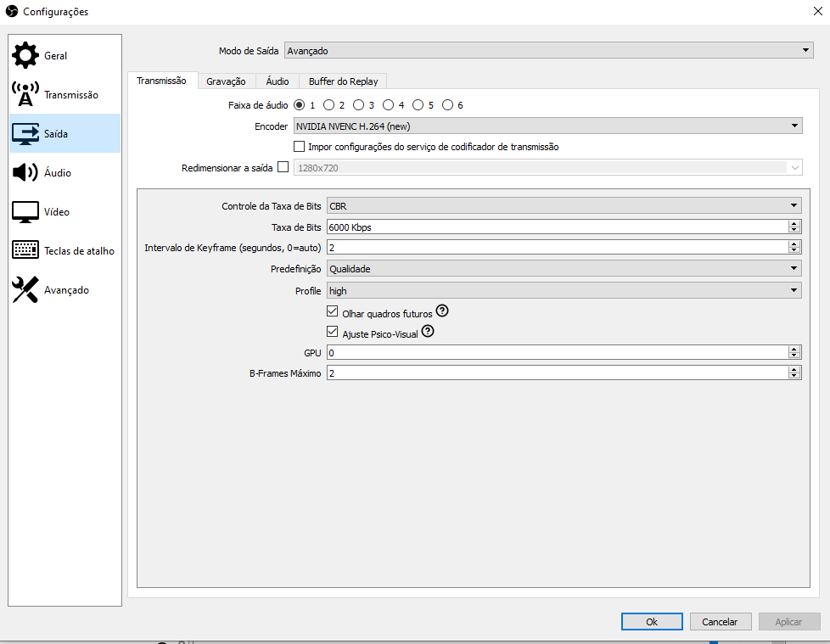The image size is (830, 644).
Task: Click the Aplicar button
Action: click(788, 622)
